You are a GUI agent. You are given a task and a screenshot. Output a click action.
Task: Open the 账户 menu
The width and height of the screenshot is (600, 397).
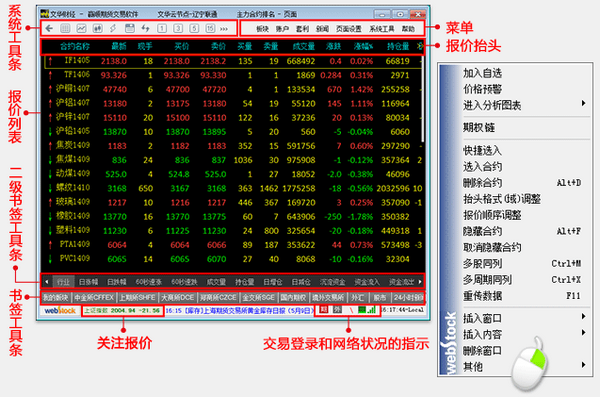[282, 29]
